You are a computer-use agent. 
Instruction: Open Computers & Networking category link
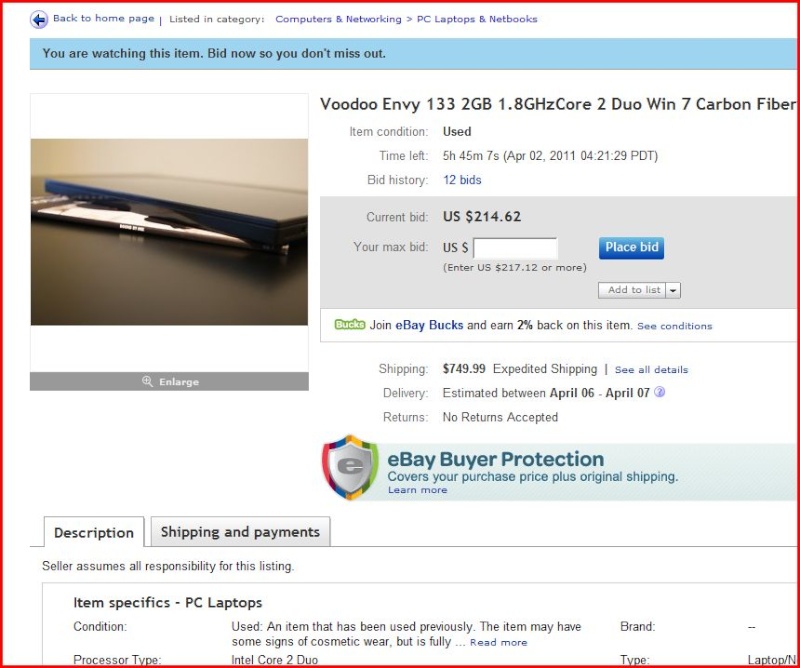(x=338, y=19)
